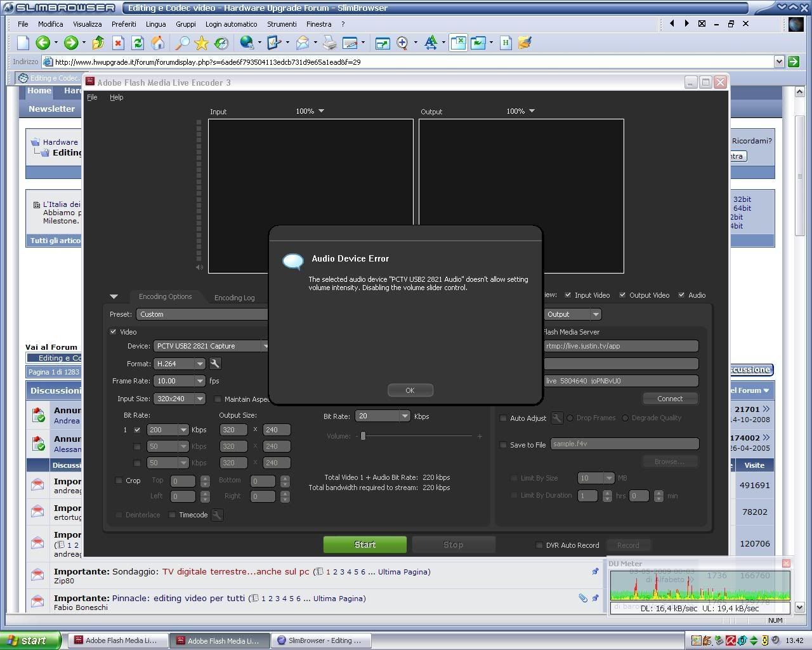Screen dimensions: 812x650
Task: Open the audio Bit Rate dropdown showing 20
Action: point(383,416)
